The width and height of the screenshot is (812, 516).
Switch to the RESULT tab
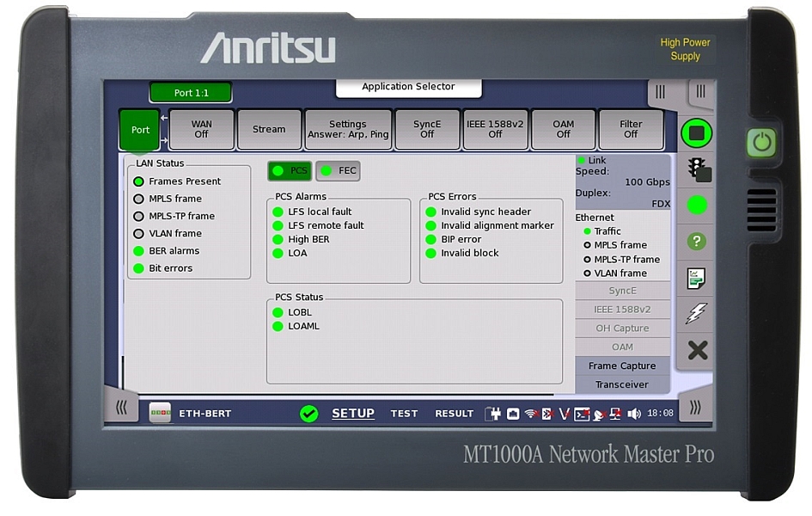coord(454,414)
